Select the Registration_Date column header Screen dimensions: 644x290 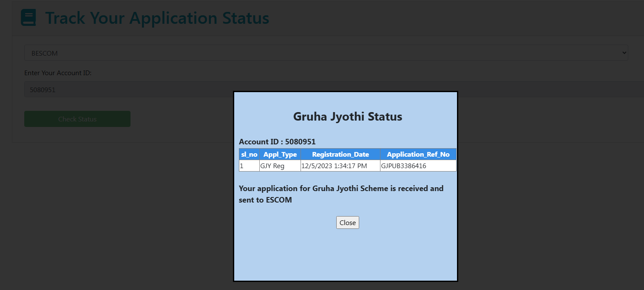pos(340,154)
